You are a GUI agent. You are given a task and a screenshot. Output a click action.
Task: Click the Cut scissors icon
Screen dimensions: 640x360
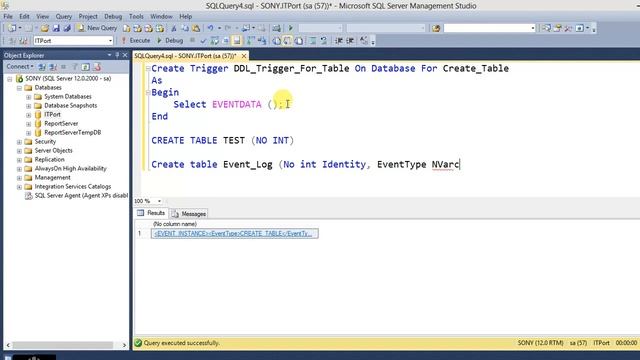[x=174, y=28]
